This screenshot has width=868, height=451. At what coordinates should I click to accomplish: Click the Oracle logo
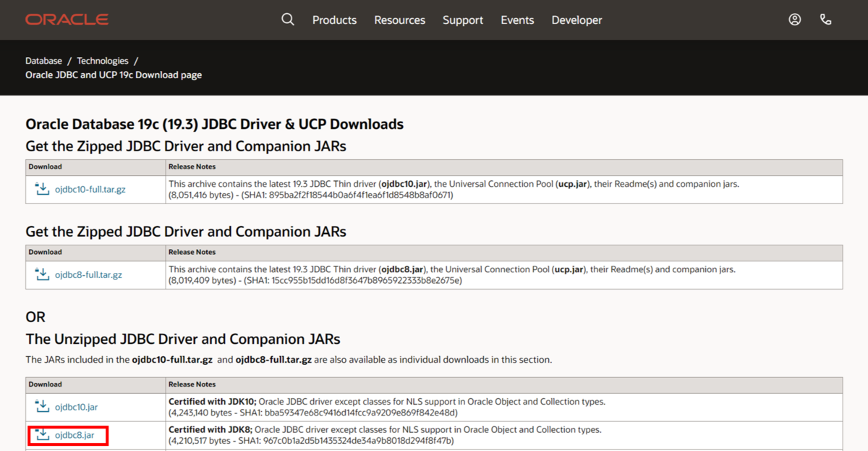pyautogui.click(x=67, y=20)
